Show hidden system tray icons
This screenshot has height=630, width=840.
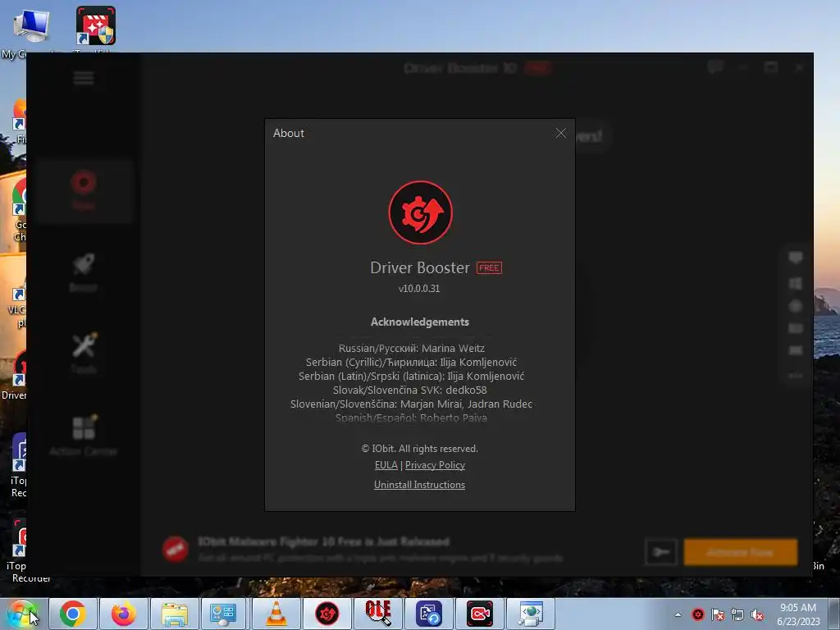678,614
